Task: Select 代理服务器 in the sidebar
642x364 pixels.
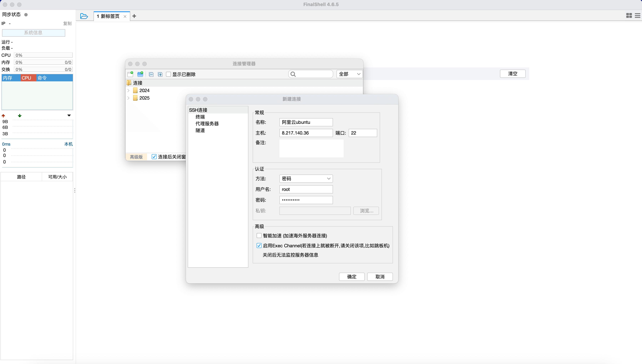Action: [x=207, y=123]
